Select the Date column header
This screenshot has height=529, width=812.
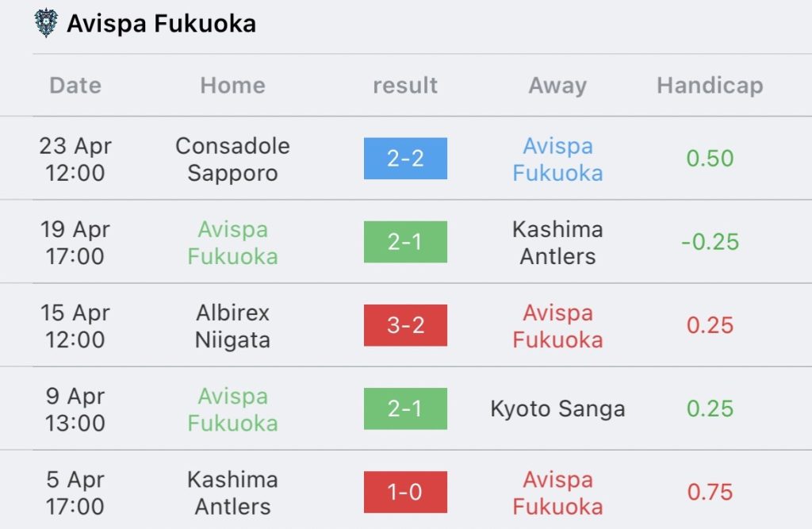point(75,86)
